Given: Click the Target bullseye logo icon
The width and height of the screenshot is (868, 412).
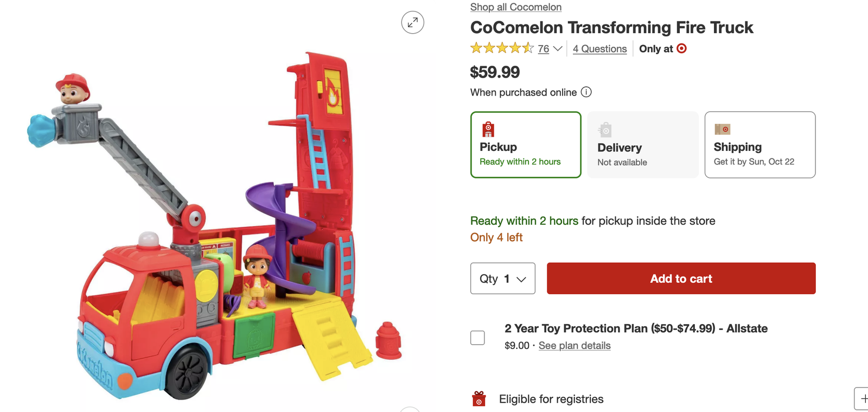Looking at the screenshot, I should pos(682,48).
